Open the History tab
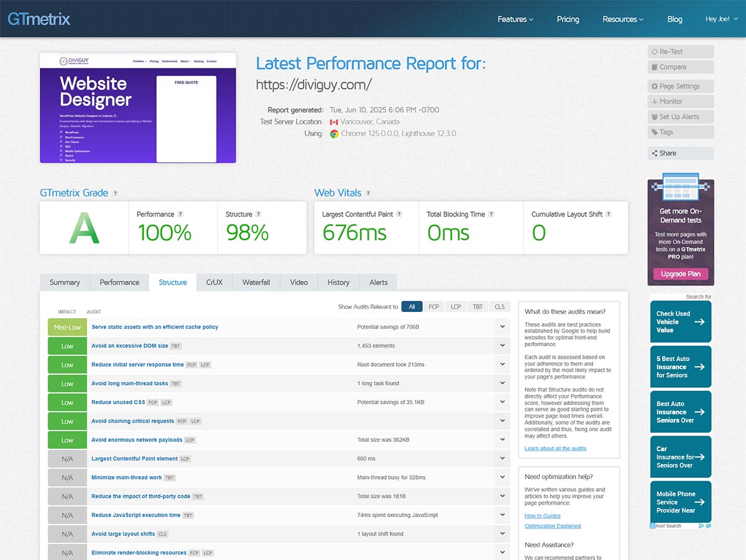This screenshot has width=746, height=560. click(338, 282)
